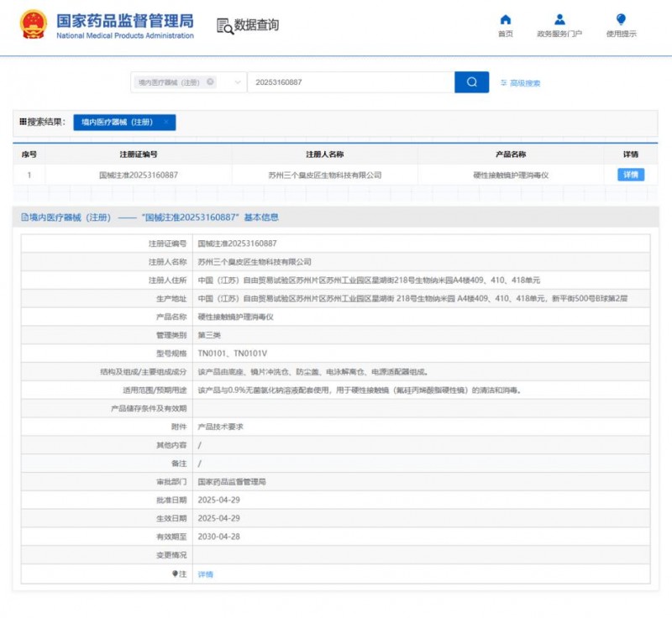This screenshot has width=672, height=618.
Task: Click the national emblem logo
Action: 34,24
